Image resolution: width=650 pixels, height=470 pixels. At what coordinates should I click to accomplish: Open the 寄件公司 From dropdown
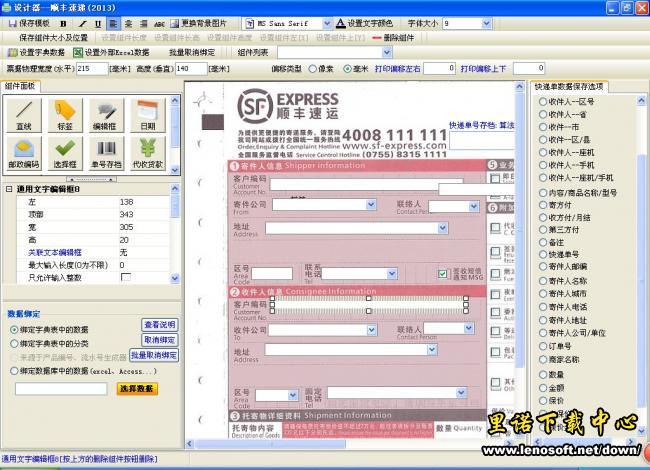click(x=371, y=204)
